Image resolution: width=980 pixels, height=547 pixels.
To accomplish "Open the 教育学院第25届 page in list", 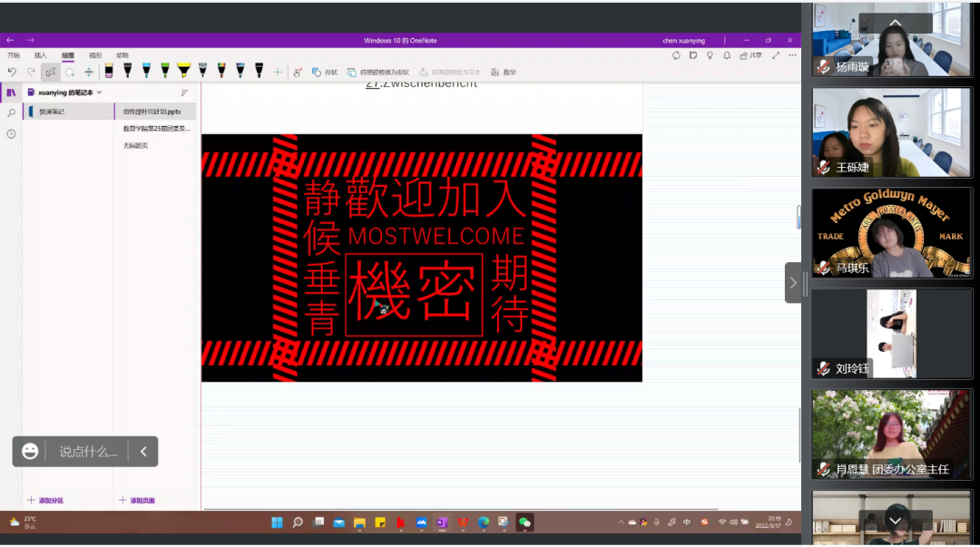I will click(x=156, y=128).
